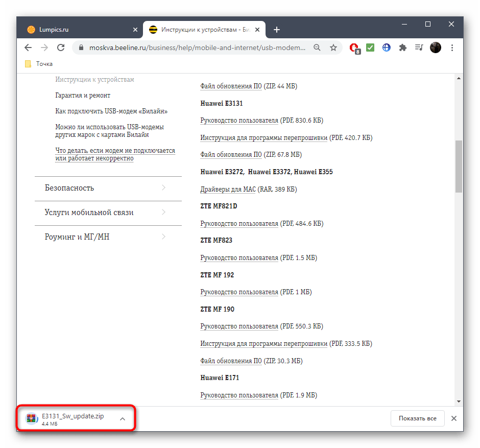The height and width of the screenshot is (448, 480).
Task: Close the downloads bar
Action: [x=454, y=418]
